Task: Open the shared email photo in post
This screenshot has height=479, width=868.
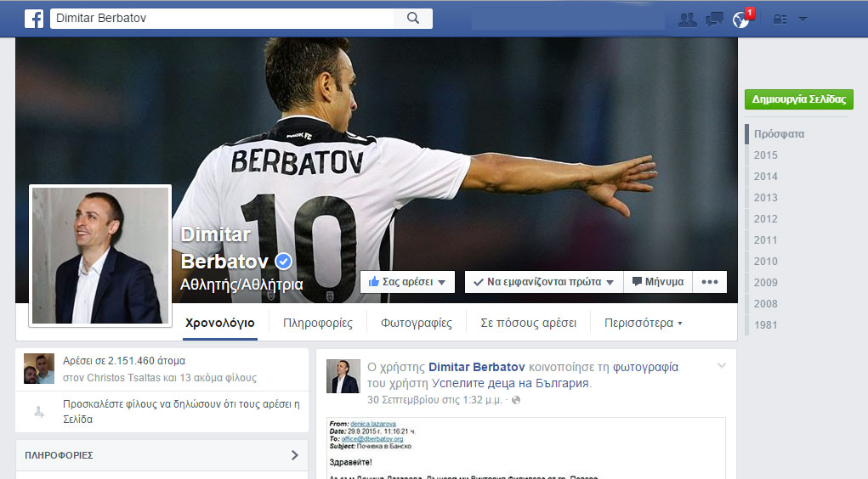Action: click(526, 448)
